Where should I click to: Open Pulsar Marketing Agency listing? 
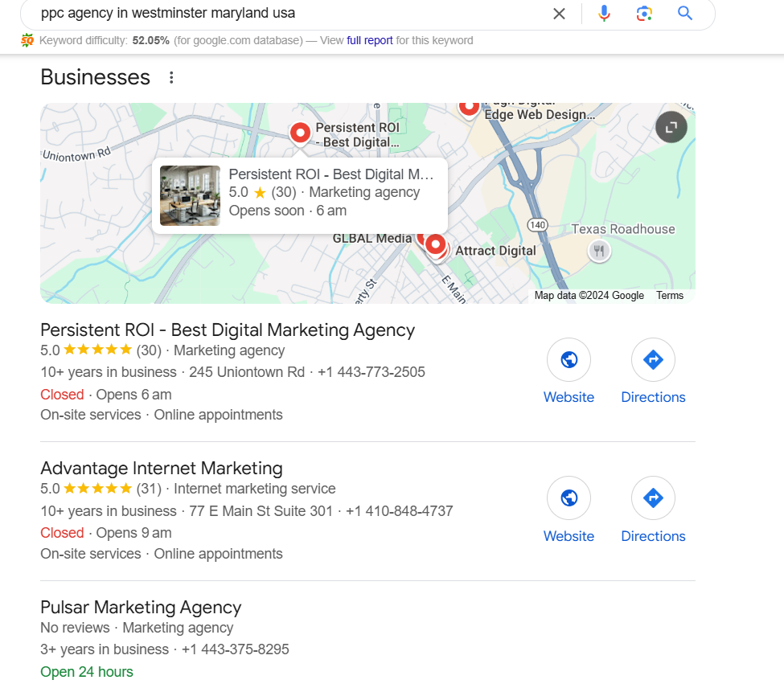click(141, 608)
